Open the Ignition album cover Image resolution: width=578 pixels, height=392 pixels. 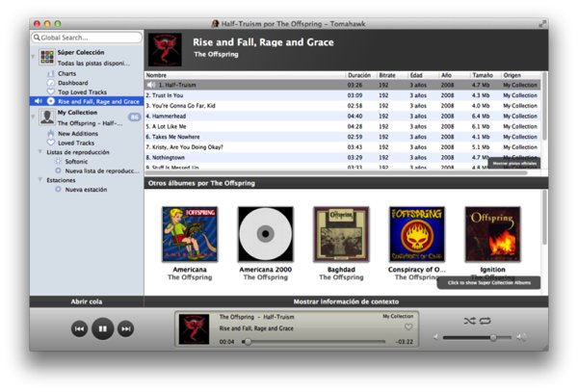[x=492, y=234]
